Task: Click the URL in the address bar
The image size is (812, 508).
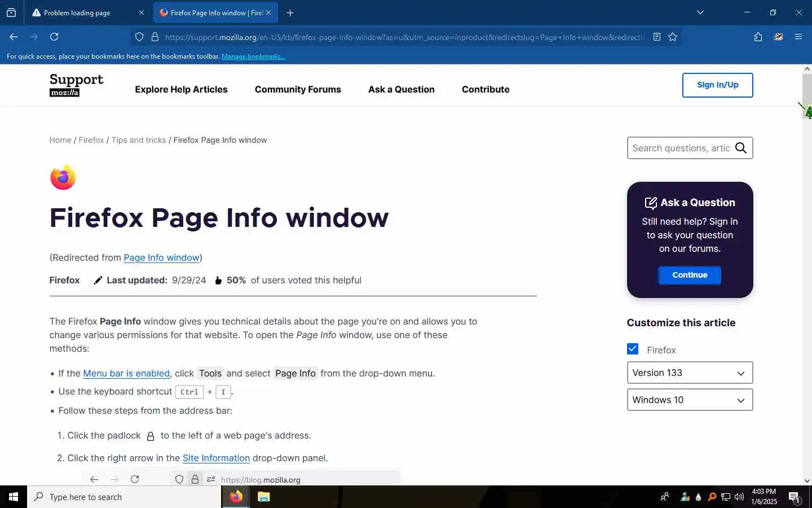Action: (405, 37)
